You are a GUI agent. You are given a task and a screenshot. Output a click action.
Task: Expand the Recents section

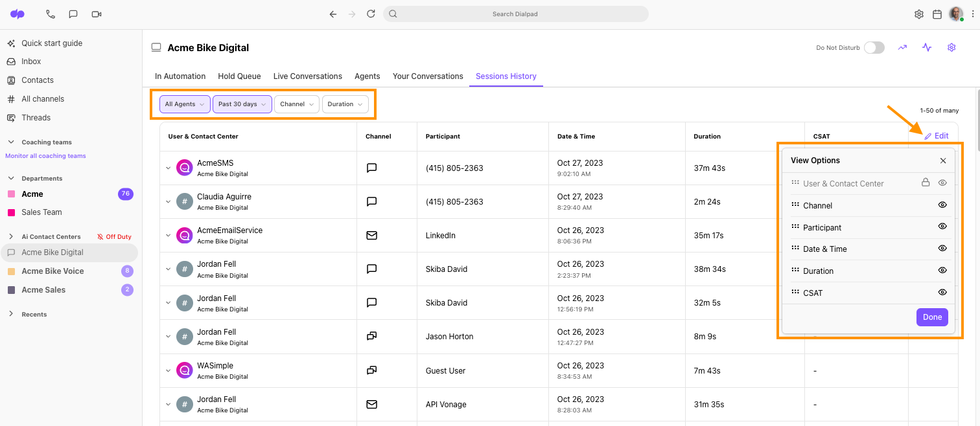(x=11, y=314)
